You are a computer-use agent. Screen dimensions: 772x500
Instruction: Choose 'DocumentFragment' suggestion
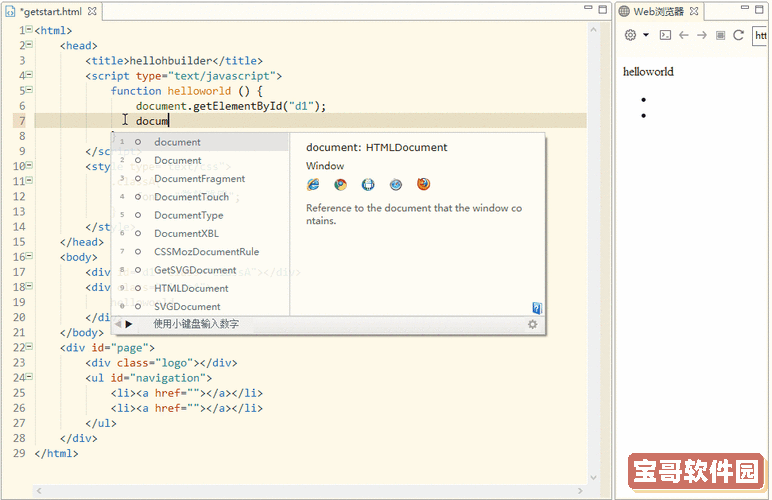(200, 179)
